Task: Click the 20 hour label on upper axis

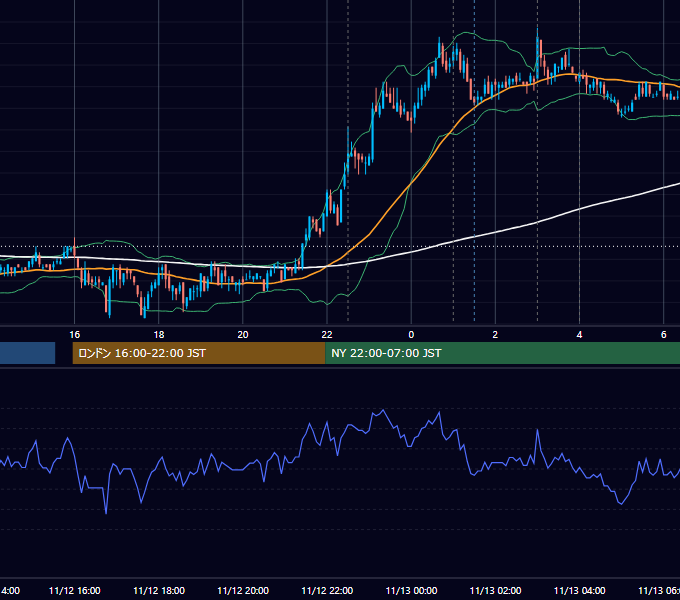Action: (243, 335)
